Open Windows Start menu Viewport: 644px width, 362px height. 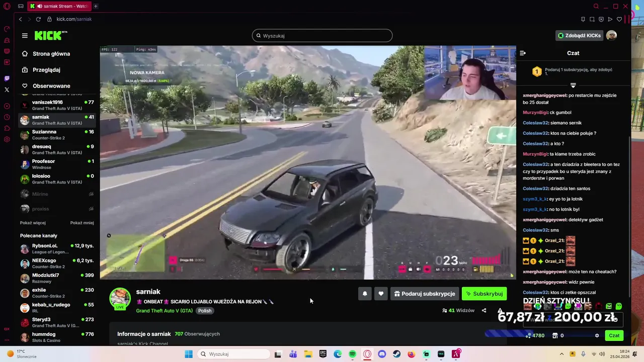pos(189,354)
